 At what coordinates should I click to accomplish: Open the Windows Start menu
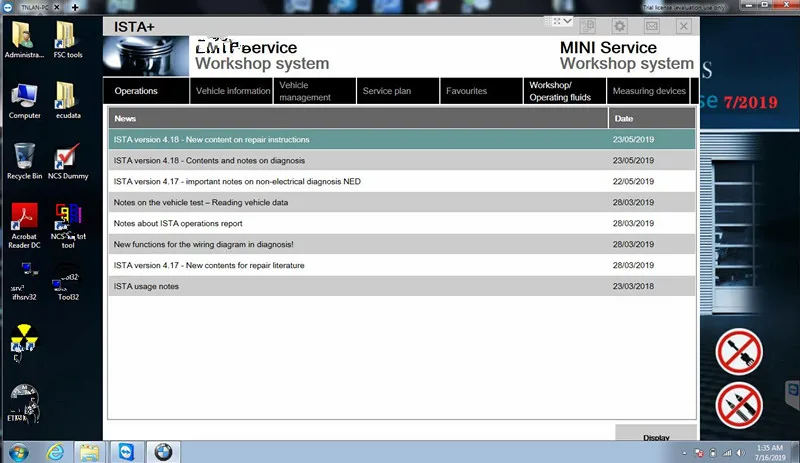pos(19,452)
